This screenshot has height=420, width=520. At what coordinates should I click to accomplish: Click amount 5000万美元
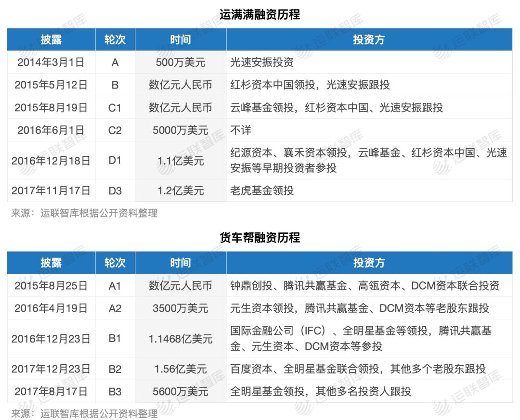(x=181, y=130)
